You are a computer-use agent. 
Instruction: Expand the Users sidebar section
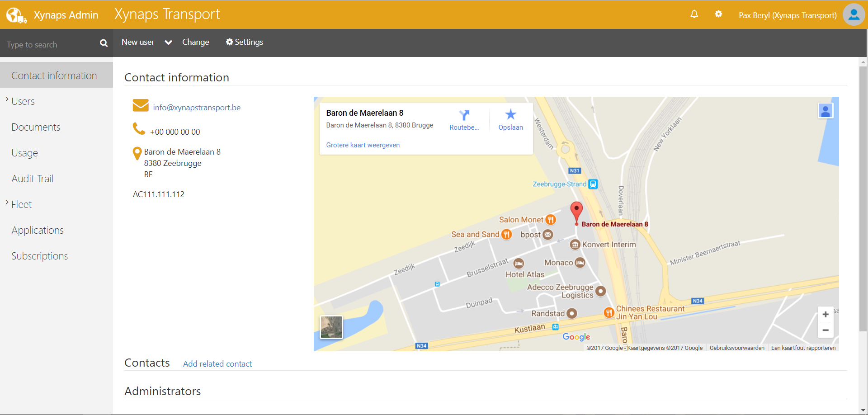coord(7,99)
